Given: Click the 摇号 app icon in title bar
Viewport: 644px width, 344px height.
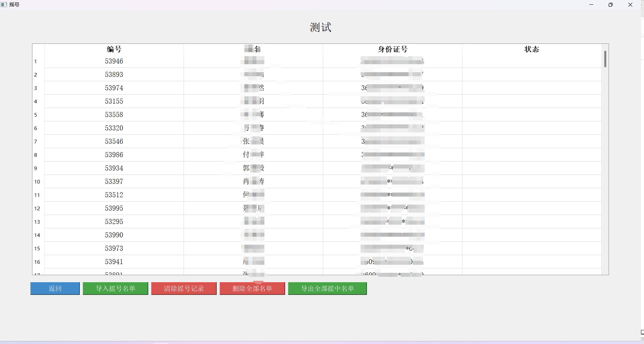Looking at the screenshot, I should 4,5.
